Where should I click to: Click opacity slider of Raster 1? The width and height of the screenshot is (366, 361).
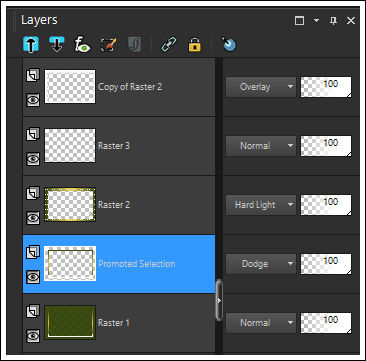(x=326, y=323)
